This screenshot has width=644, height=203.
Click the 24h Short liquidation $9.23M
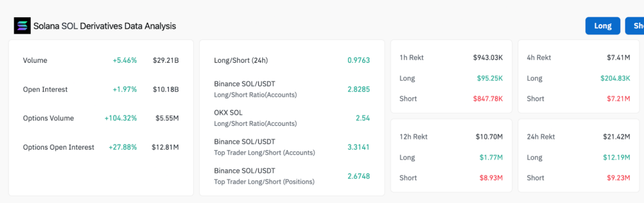pyautogui.click(x=618, y=178)
